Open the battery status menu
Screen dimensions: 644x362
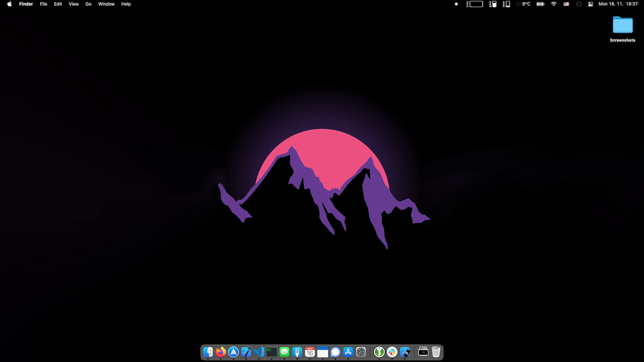tap(540, 4)
